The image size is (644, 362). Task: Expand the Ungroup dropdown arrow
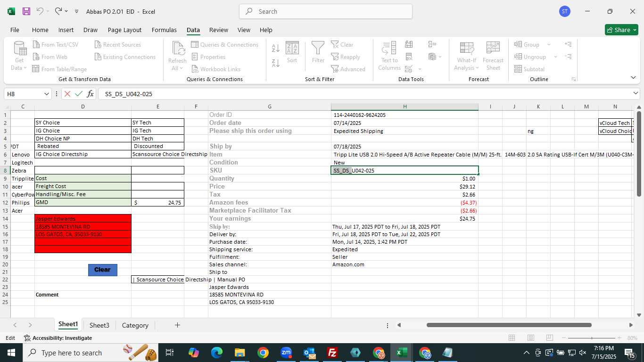click(555, 57)
